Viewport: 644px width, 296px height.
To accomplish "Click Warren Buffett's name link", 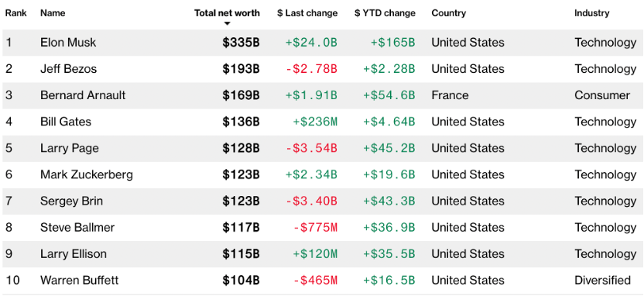I will 79,280.
